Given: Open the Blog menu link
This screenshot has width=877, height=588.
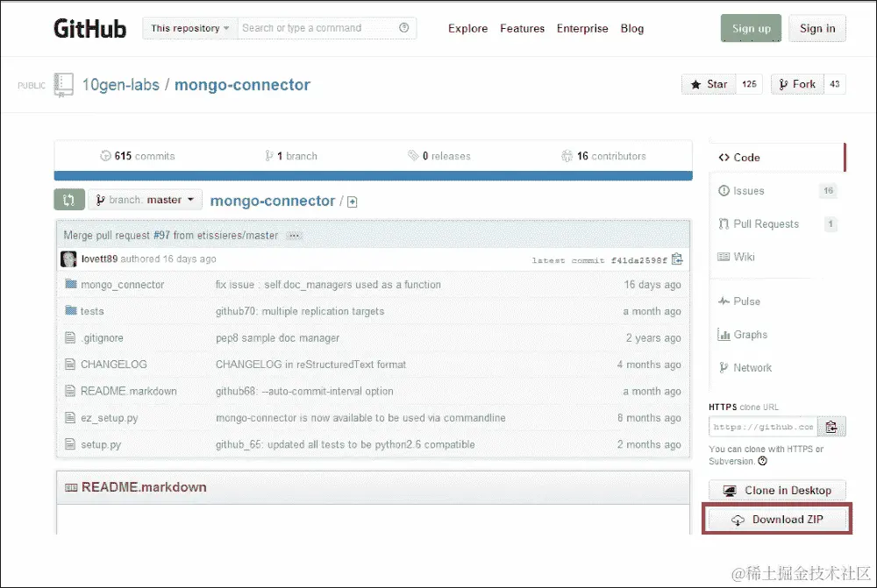Looking at the screenshot, I should [x=632, y=29].
